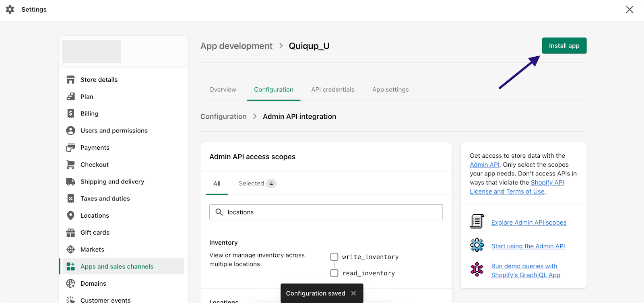
Task: Click the Billing dollar icon
Action: (70, 113)
